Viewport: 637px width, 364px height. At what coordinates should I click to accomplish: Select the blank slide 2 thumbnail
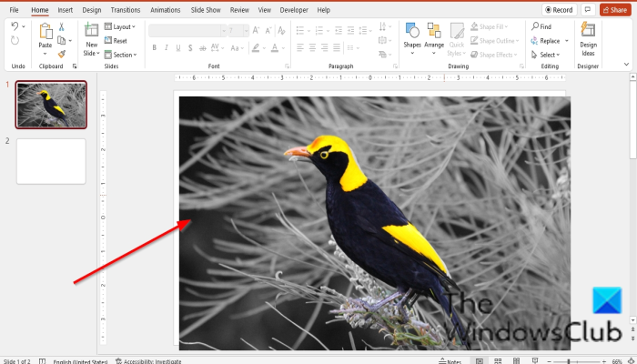[51, 161]
